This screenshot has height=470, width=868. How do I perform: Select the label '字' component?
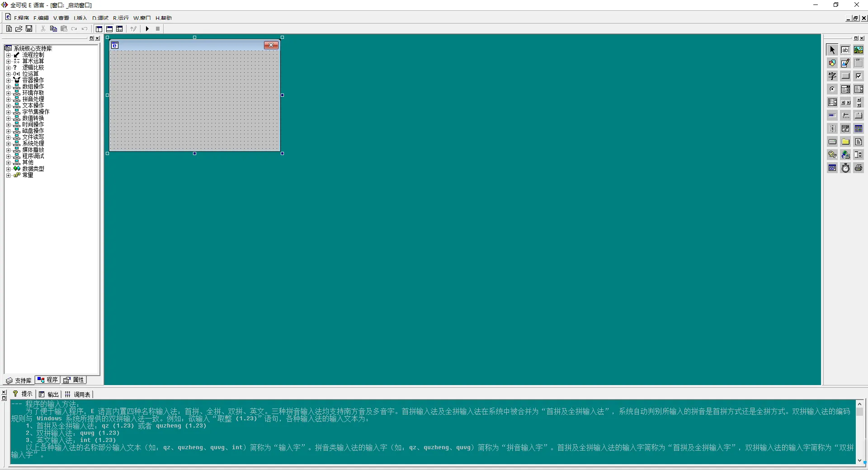click(x=832, y=76)
